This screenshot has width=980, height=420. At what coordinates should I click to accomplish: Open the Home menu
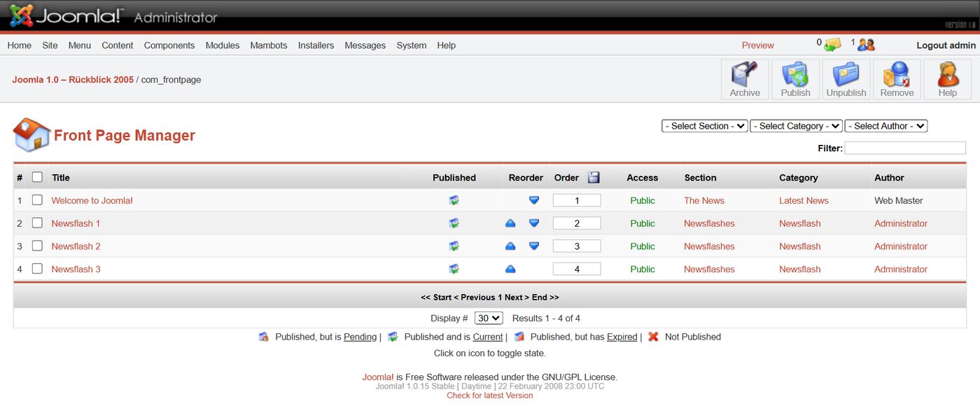tap(20, 45)
